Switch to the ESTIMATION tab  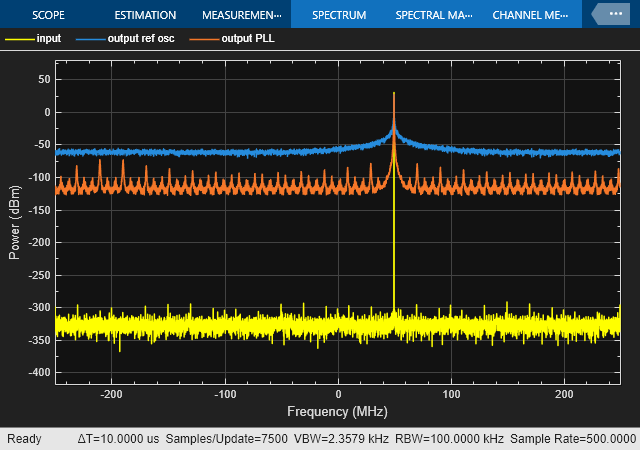tap(145, 15)
